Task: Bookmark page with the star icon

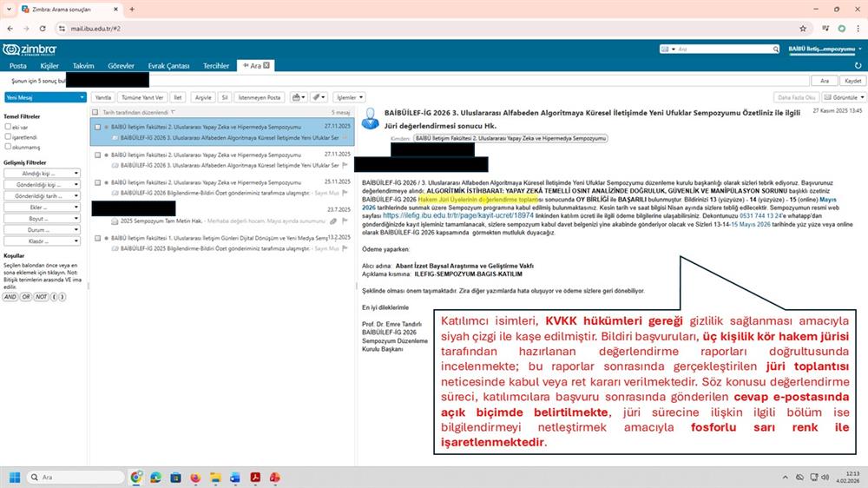Action: (x=803, y=28)
